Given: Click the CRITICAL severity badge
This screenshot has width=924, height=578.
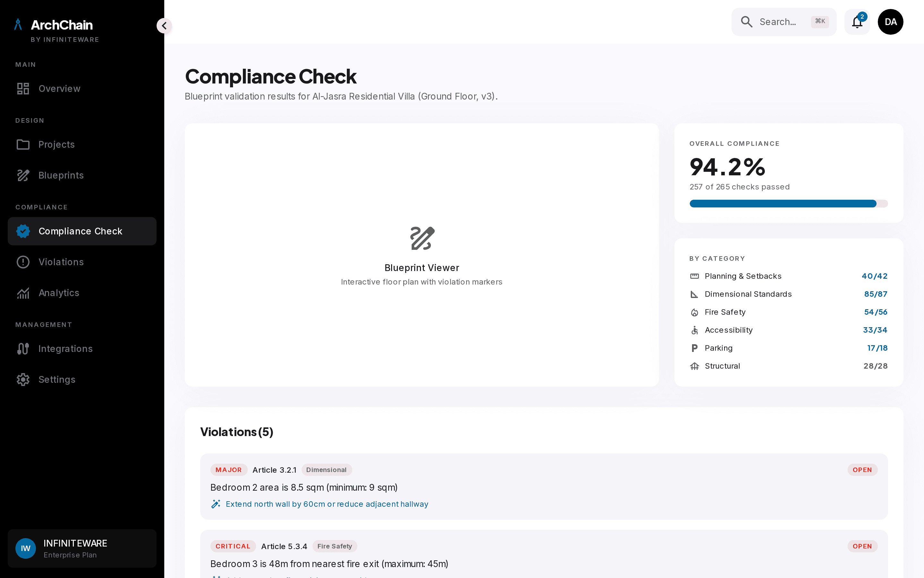Looking at the screenshot, I should tap(233, 546).
